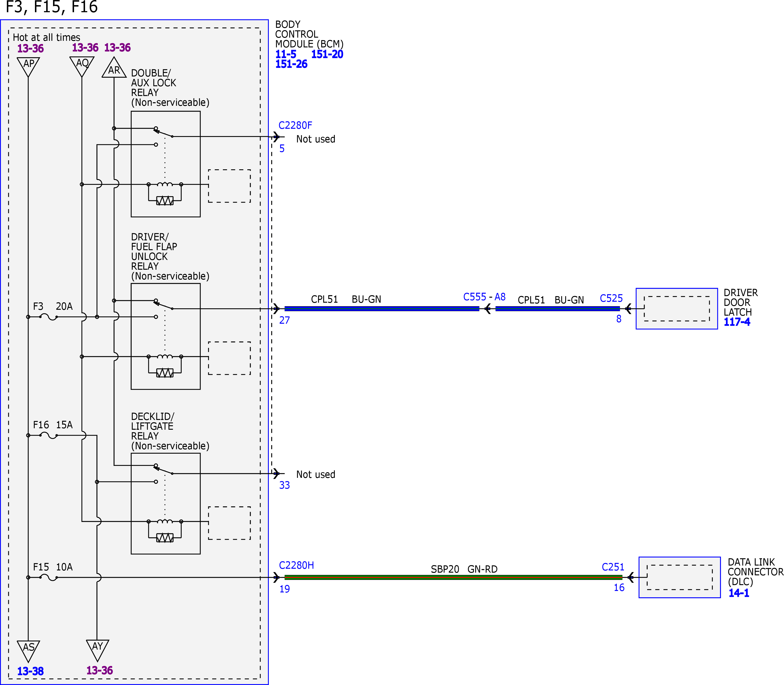This screenshot has width=784, height=685.
Task: Click the Driver/Fuel Flap Unlock Relay switch contact
Action: pyautogui.click(x=163, y=305)
